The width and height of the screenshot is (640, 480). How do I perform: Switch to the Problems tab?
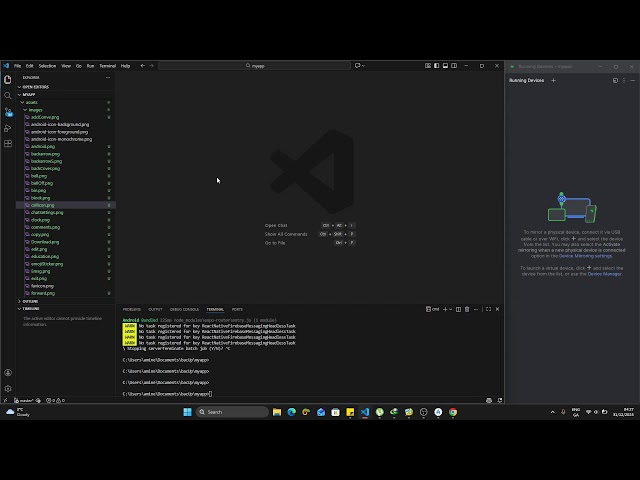[131, 309]
